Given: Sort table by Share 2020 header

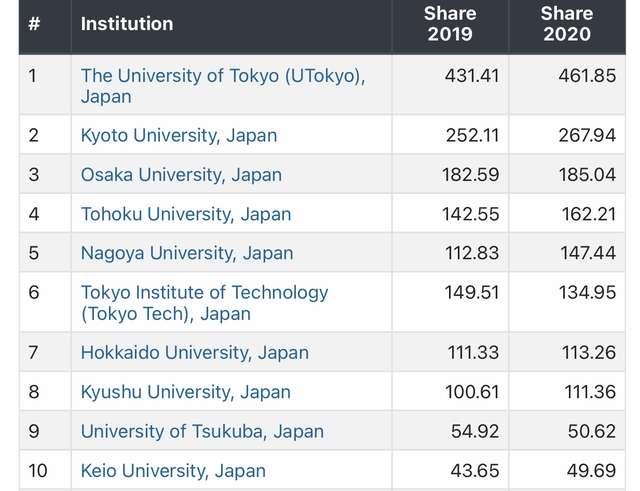Looking at the screenshot, I should click(x=566, y=23).
